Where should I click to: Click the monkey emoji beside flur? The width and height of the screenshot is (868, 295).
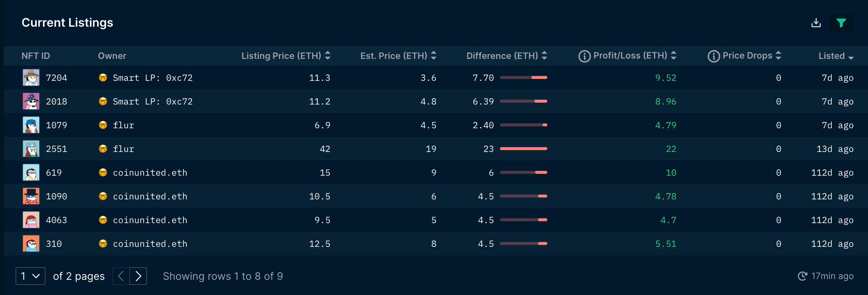coord(103,125)
